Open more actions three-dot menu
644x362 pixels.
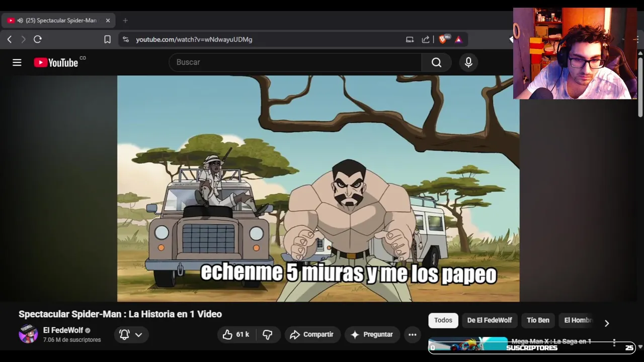click(x=413, y=334)
